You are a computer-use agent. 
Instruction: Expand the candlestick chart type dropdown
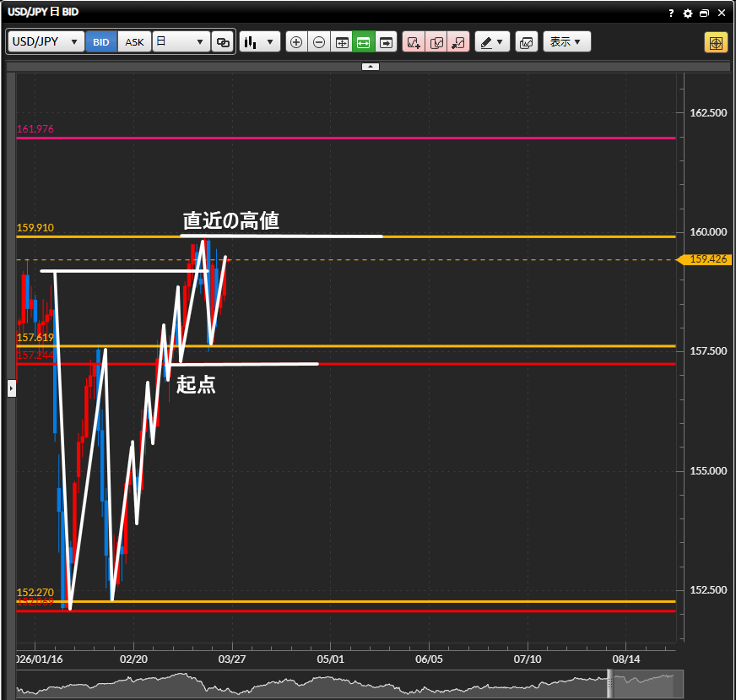click(x=259, y=41)
